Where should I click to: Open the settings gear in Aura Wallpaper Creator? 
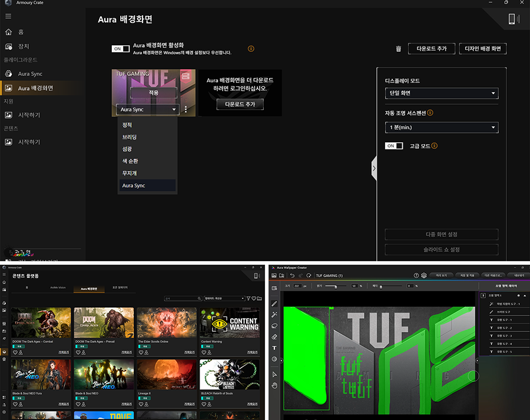(424, 275)
